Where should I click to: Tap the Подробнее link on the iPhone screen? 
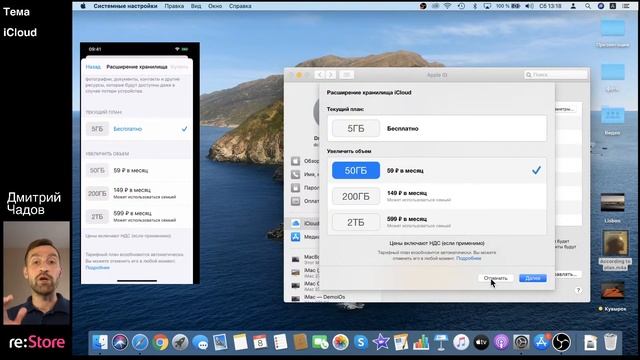[x=98, y=267]
